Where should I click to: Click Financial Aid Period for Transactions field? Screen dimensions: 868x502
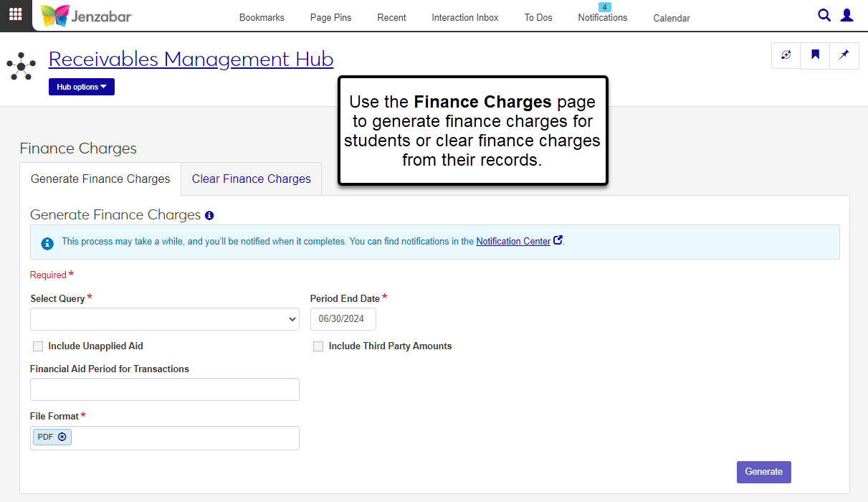(x=165, y=389)
